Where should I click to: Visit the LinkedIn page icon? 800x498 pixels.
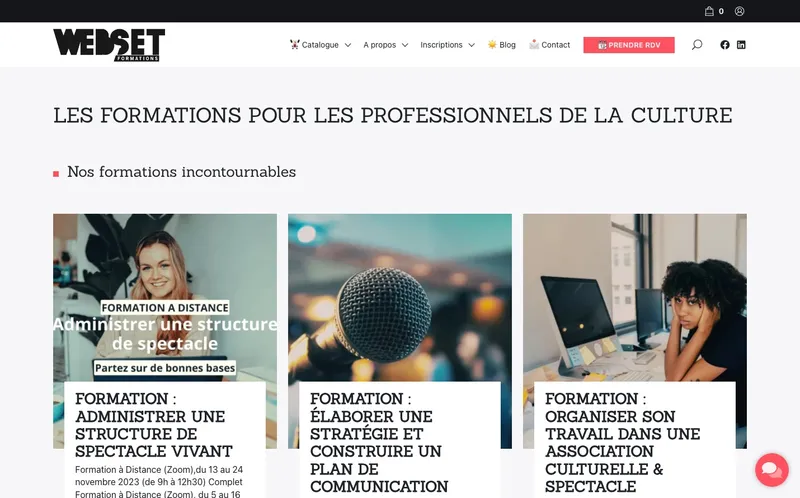point(741,45)
